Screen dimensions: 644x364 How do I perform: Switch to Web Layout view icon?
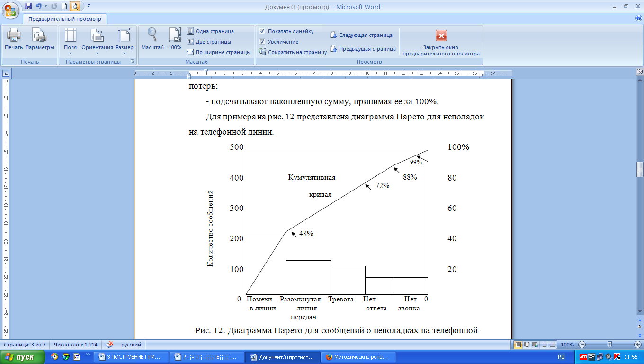coord(534,345)
